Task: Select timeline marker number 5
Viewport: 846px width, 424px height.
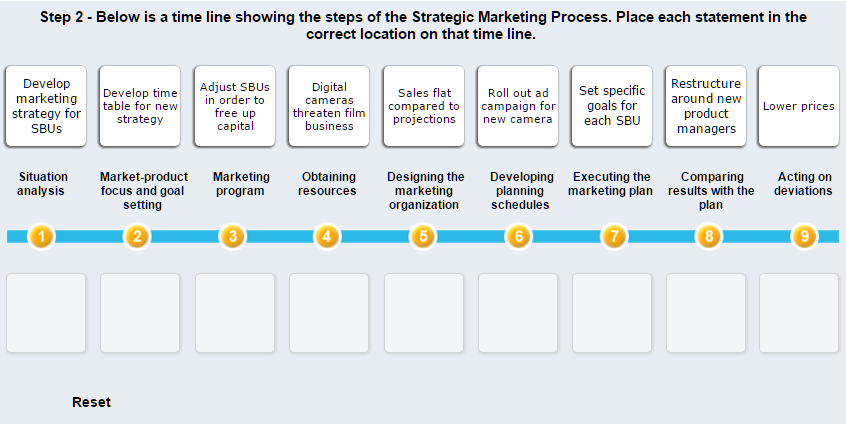Action: (x=423, y=237)
